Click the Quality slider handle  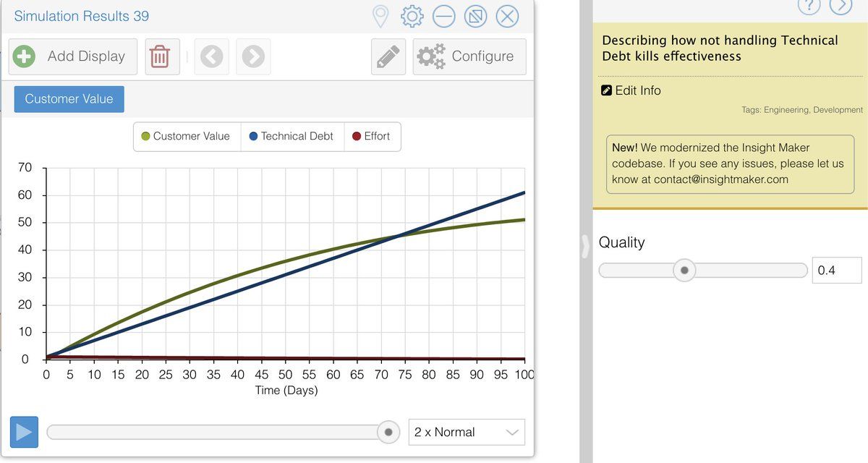684,271
